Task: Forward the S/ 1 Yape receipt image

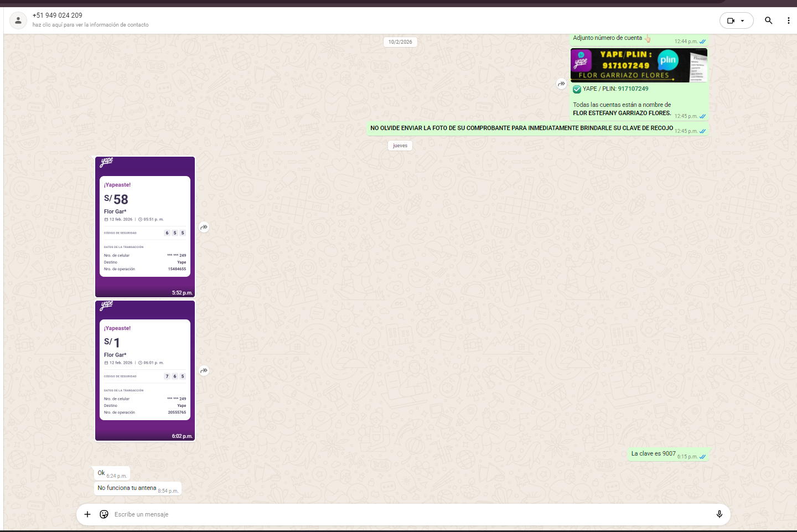Action: (x=204, y=371)
